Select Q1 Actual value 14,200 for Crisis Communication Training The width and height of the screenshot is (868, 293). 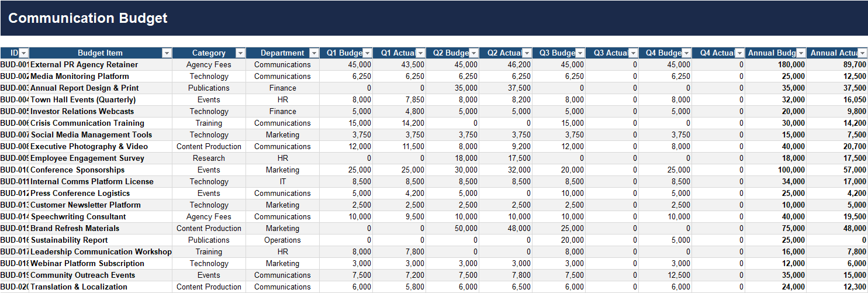[x=399, y=123]
